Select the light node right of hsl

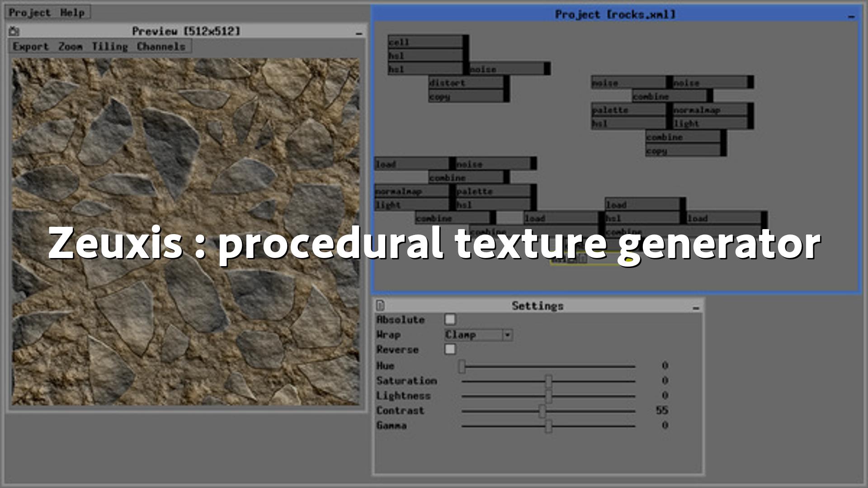click(713, 123)
